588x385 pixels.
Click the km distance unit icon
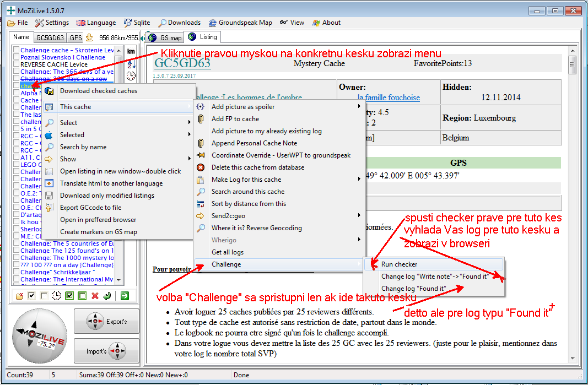tap(131, 51)
